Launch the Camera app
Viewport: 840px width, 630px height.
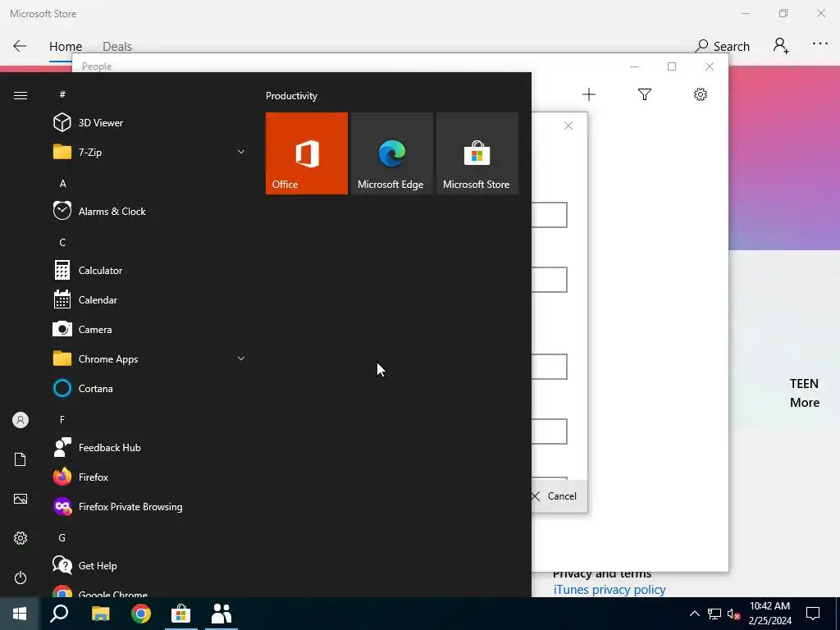click(x=150, y=330)
